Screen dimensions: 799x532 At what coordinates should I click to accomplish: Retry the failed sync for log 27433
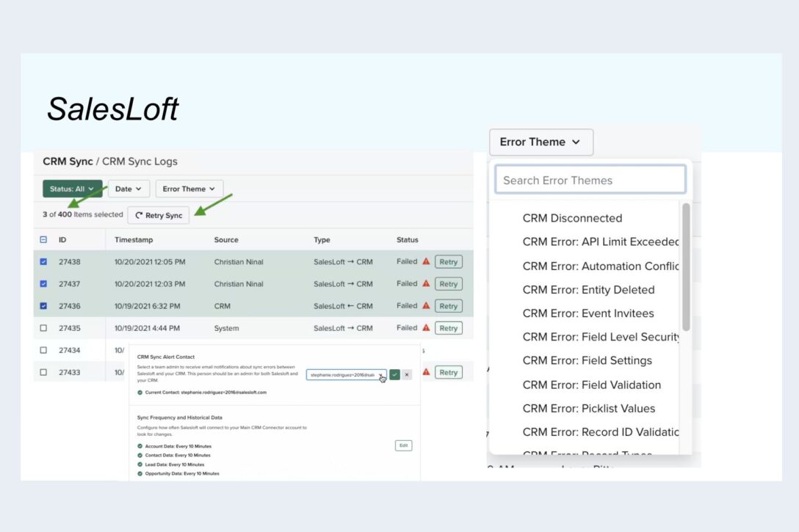tap(449, 372)
